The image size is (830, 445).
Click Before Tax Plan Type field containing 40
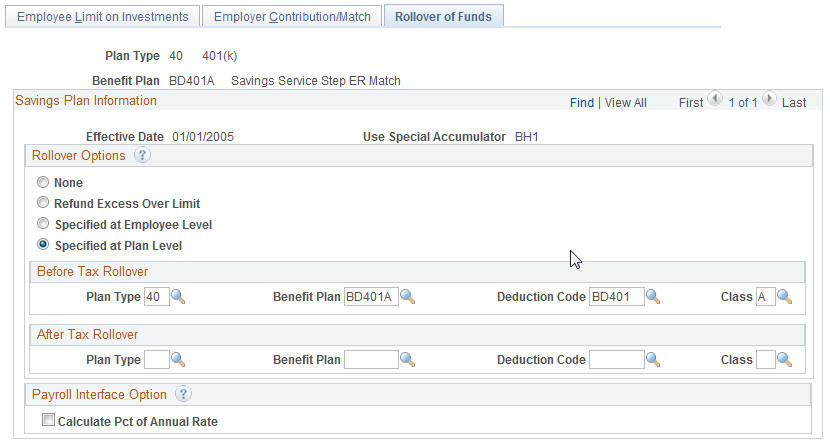[157, 297]
